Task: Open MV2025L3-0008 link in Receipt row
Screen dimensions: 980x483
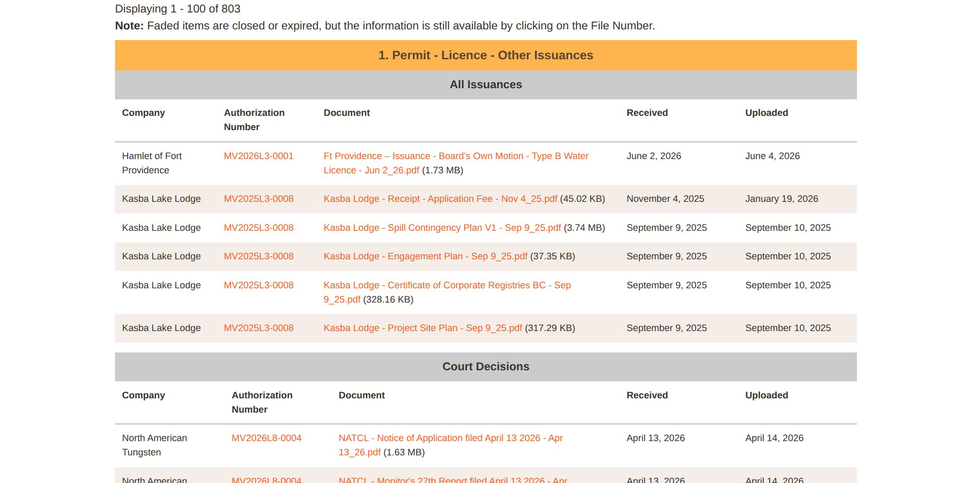Action: pyautogui.click(x=259, y=199)
